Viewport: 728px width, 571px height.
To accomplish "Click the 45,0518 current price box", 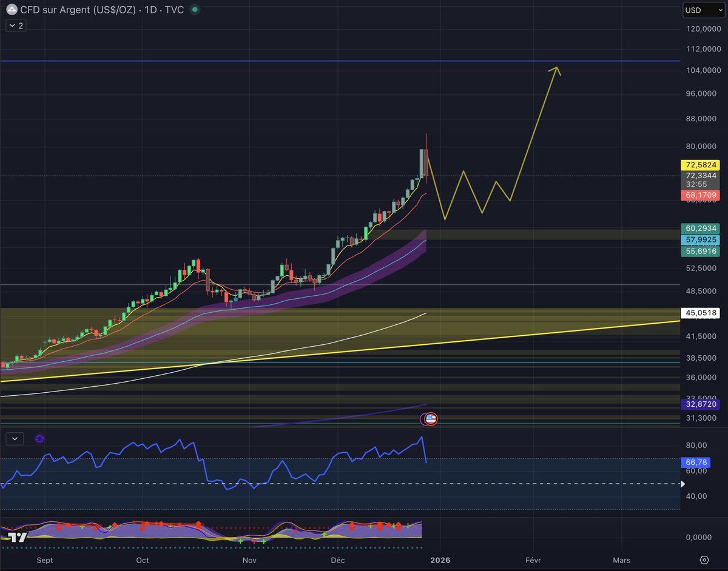I will click(x=701, y=313).
